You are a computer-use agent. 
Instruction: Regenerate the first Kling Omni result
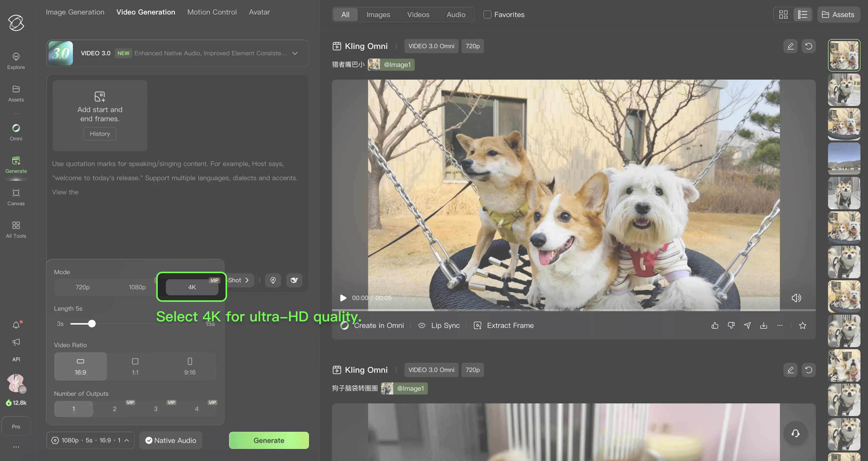(x=809, y=46)
